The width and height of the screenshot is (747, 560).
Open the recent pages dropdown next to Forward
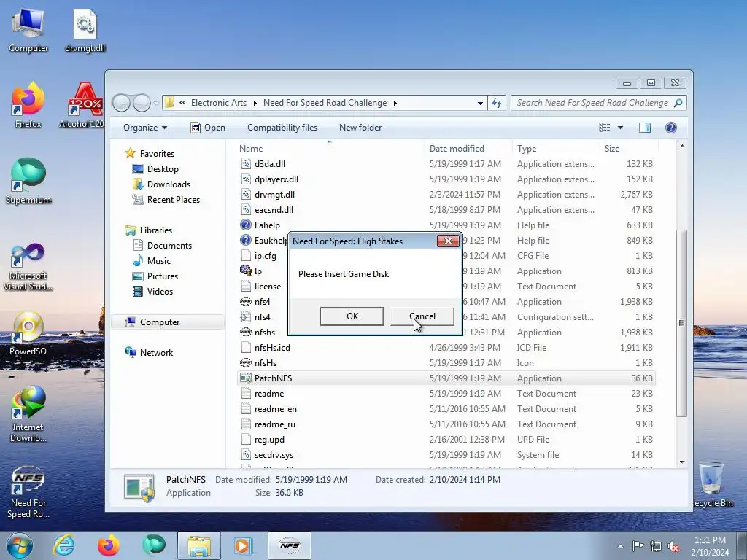156,103
